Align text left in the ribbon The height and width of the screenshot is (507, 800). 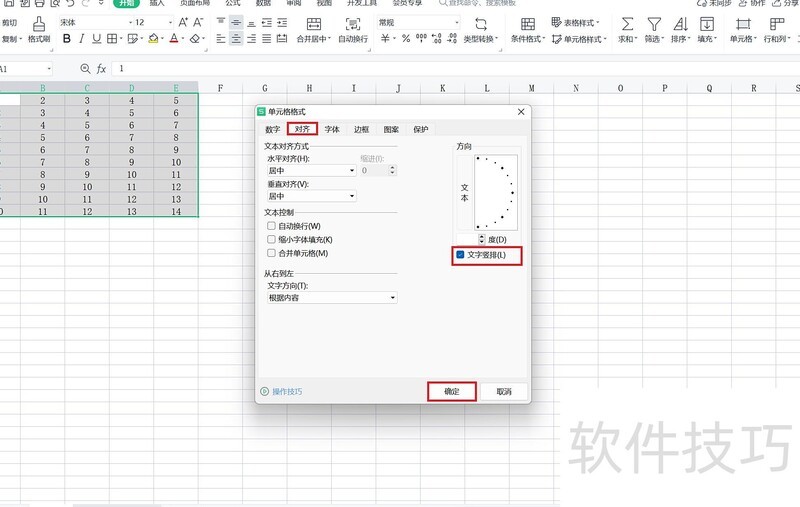(220, 39)
